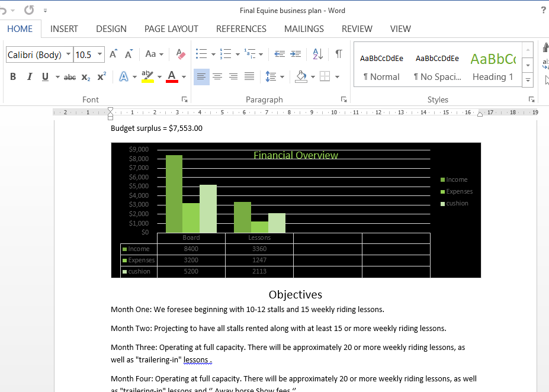
Task: Apply red font color
Action: (x=172, y=76)
